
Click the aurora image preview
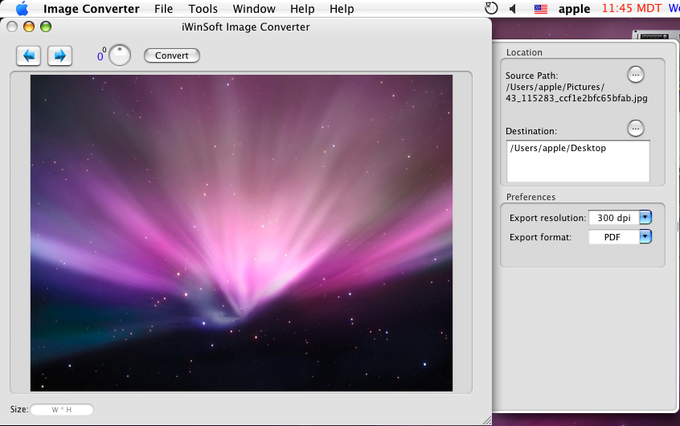coord(241,232)
